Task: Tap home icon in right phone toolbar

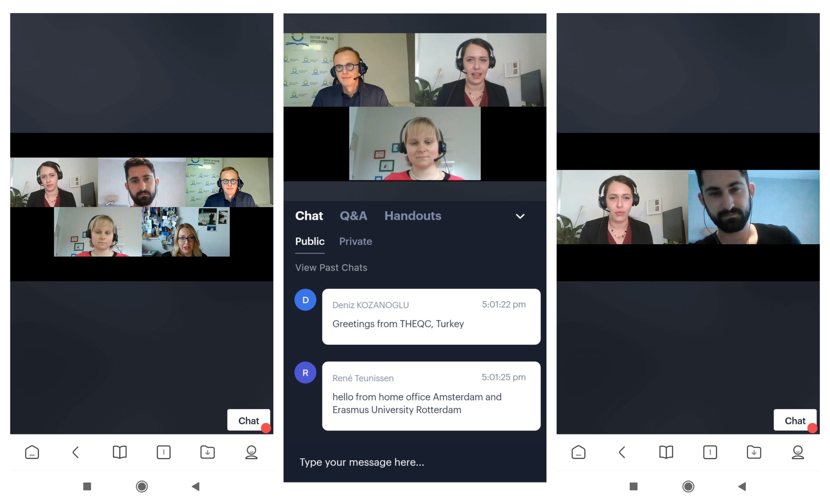Action: tap(578, 452)
